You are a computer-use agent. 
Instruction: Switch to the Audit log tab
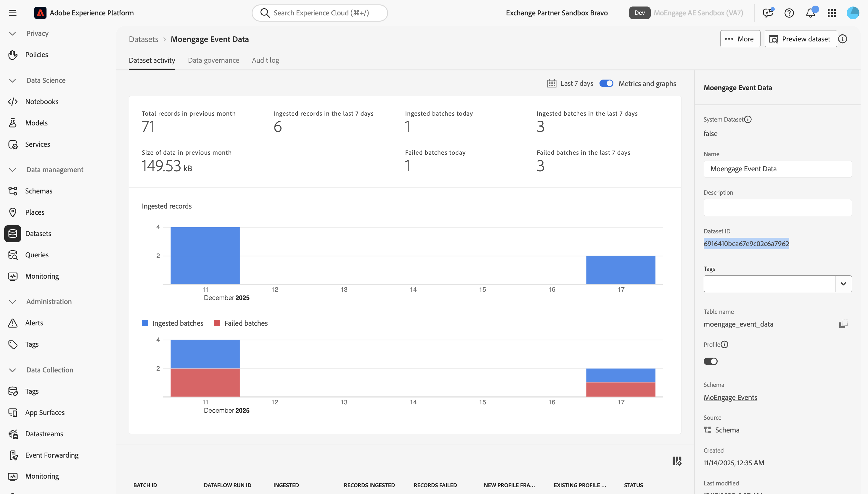[x=266, y=60]
